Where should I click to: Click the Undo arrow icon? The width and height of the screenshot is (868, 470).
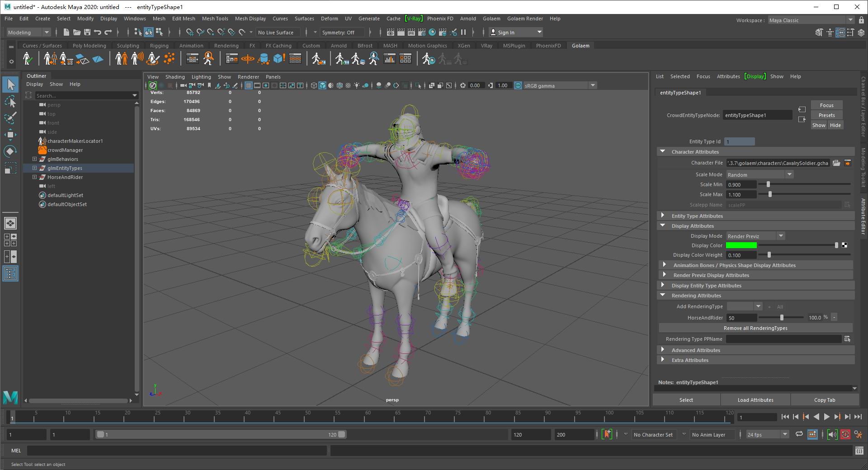pos(98,32)
